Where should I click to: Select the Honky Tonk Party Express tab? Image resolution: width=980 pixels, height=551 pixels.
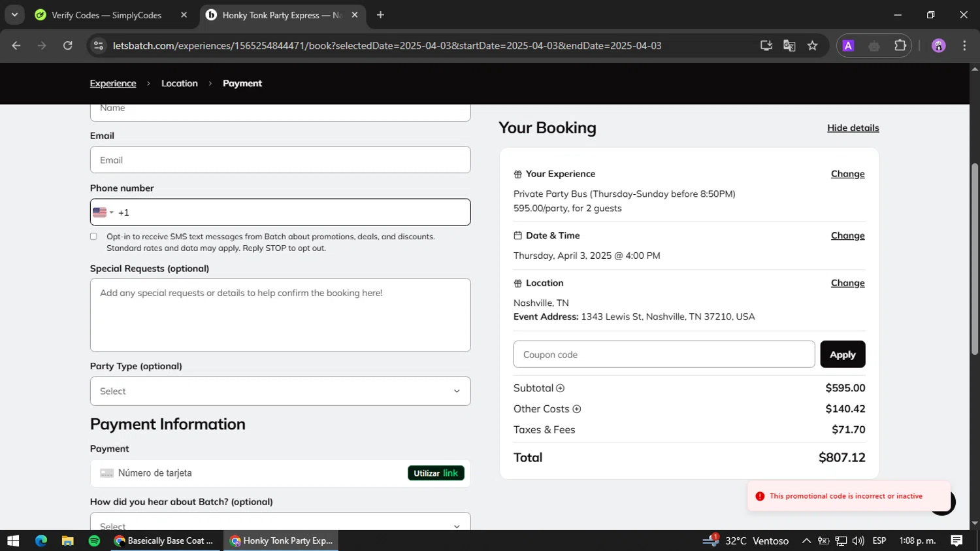coord(281,15)
